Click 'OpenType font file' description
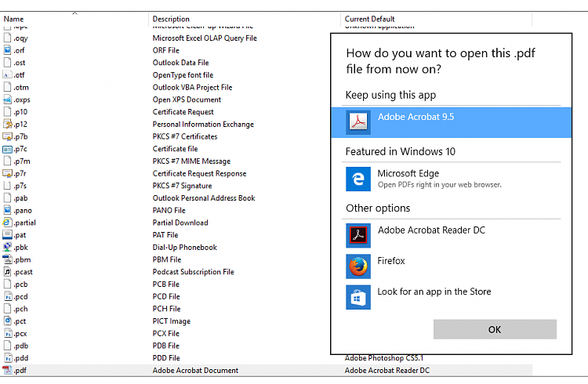 (183, 75)
